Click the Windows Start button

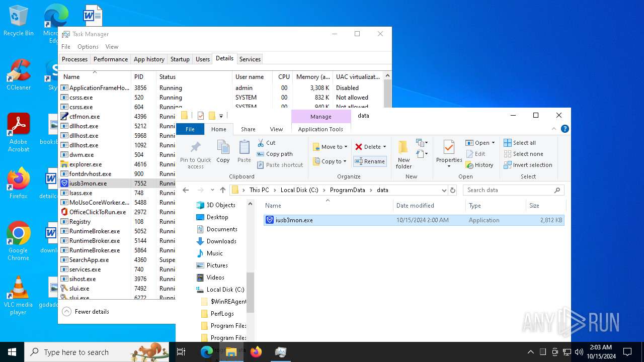(x=12, y=352)
